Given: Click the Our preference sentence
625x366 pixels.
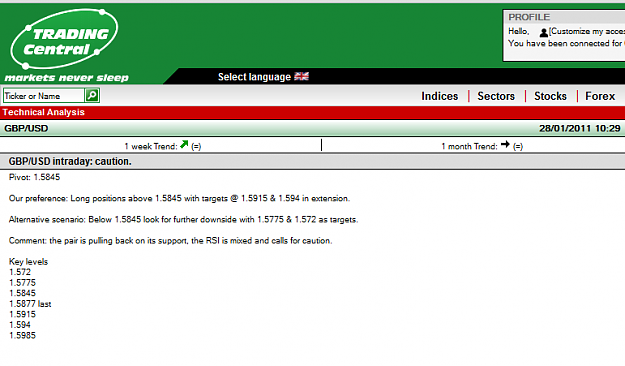Looking at the screenshot, I should [x=179, y=198].
